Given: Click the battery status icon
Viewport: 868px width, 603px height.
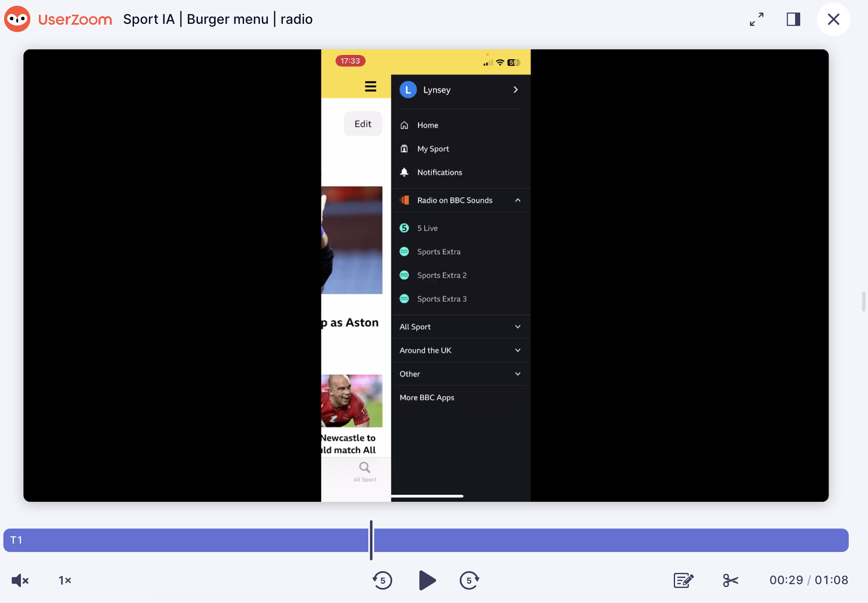Looking at the screenshot, I should 514,63.
